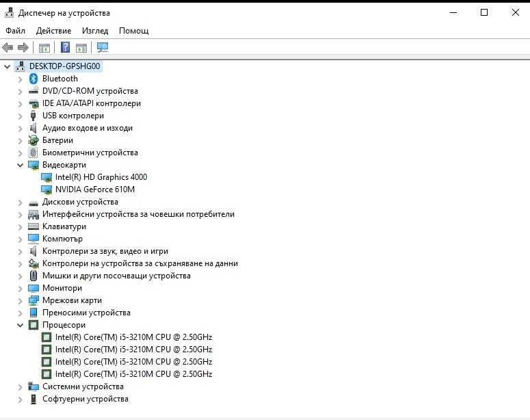Expand the Монитори category
Screen dimensions: 530x420
(x=20, y=289)
